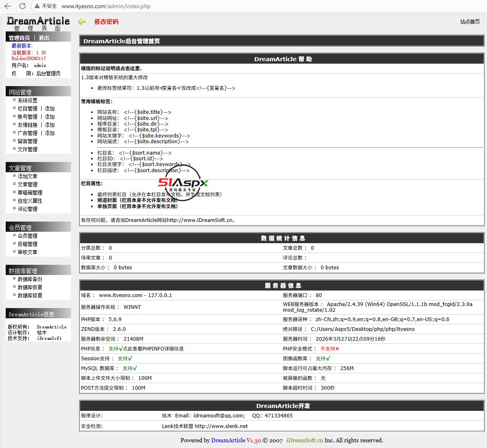487x448 pixels.
Task: Click the browser back arrow
Action: (8, 6)
